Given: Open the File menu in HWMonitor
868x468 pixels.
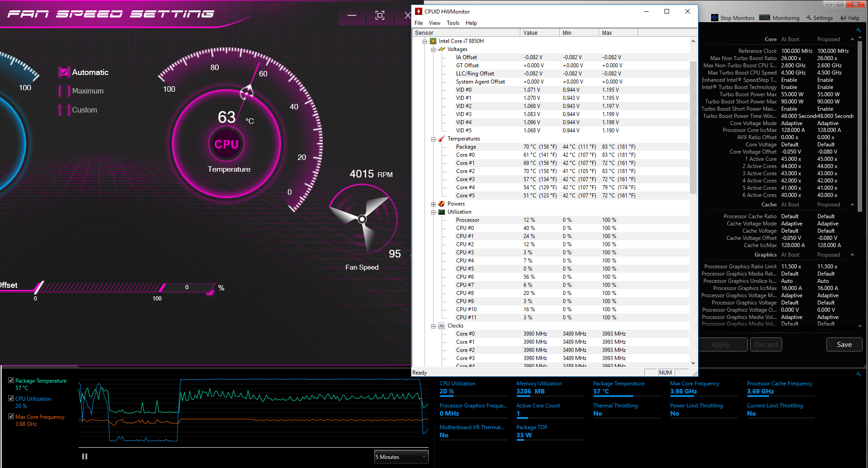Looking at the screenshot, I should (x=419, y=23).
